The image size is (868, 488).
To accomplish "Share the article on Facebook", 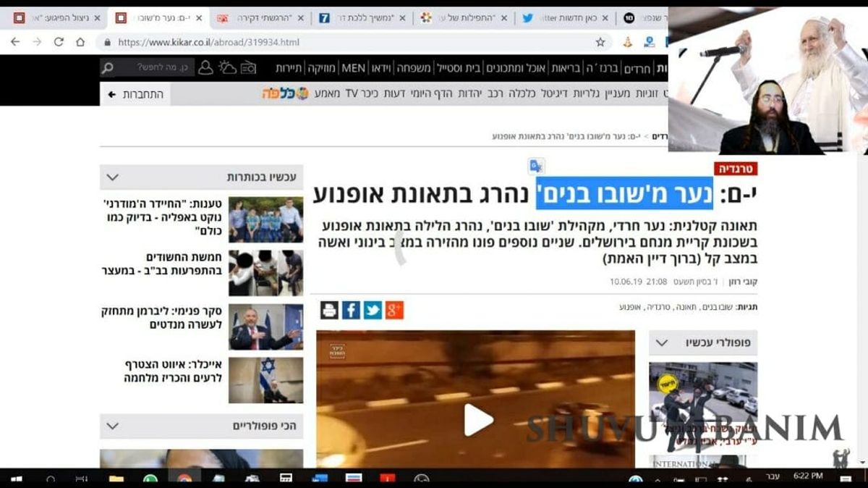I will point(352,309).
